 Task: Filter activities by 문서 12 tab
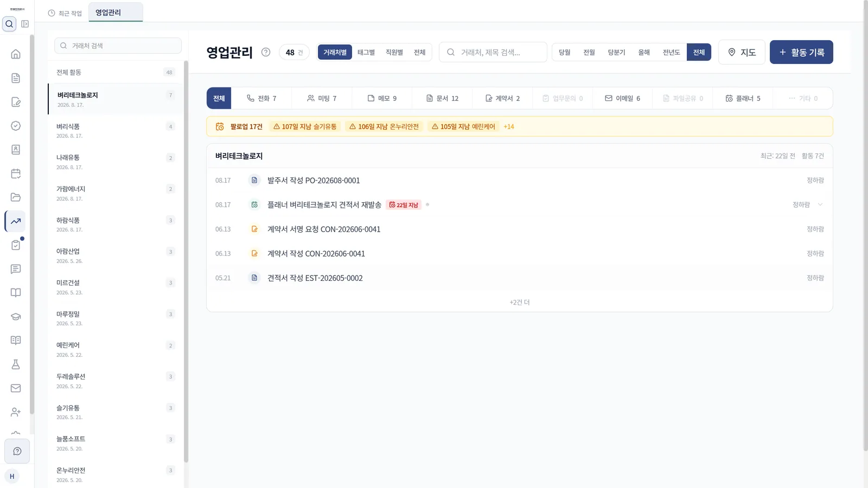[442, 98]
